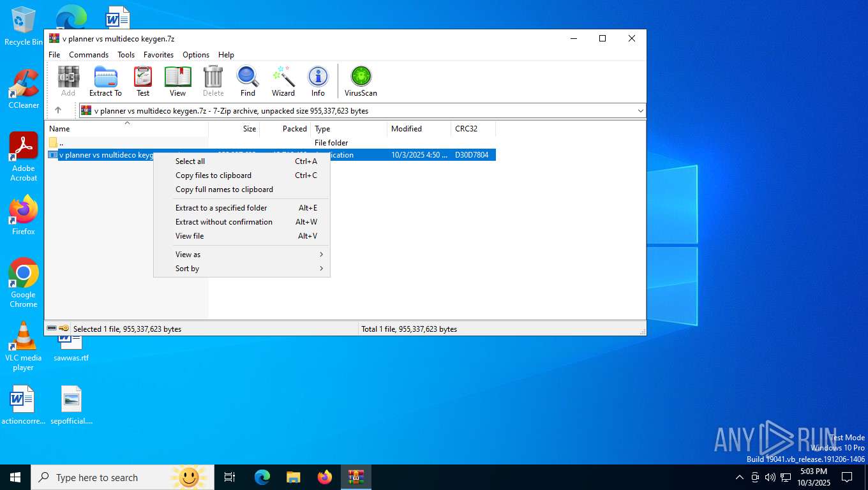The height and width of the screenshot is (490, 868).
Task: Sort by the CRC32 column header
Action: point(474,129)
